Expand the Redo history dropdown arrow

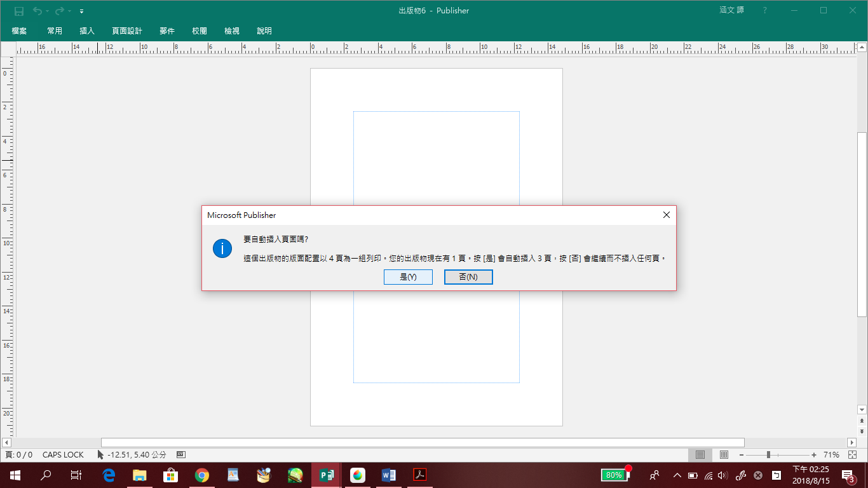[x=70, y=11]
